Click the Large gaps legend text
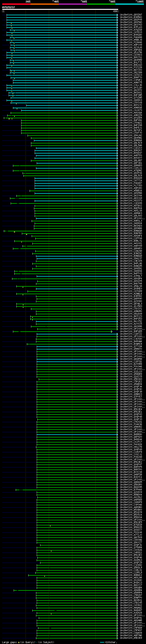The image size is (146, 644). 10,642
